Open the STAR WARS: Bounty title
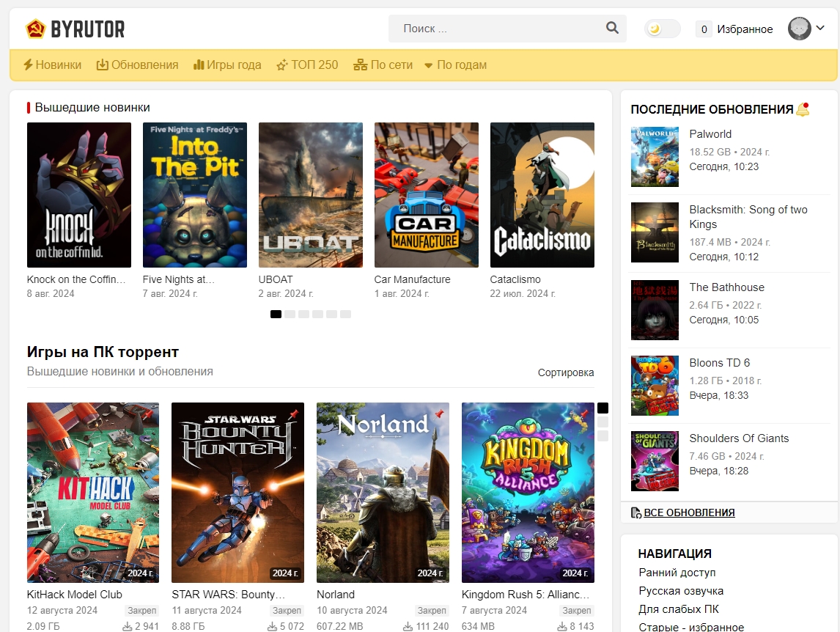This screenshot has width=840, height=632. click(228, 595)
